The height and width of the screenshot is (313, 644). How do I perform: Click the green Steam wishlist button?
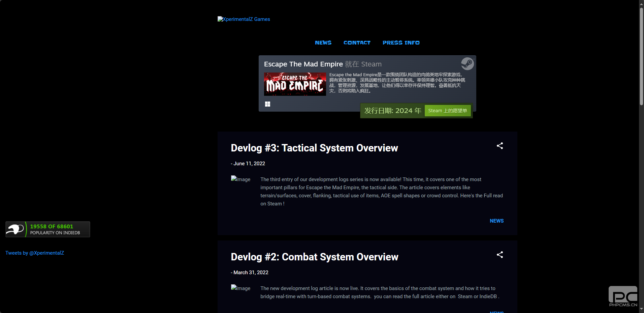(448, 111)
